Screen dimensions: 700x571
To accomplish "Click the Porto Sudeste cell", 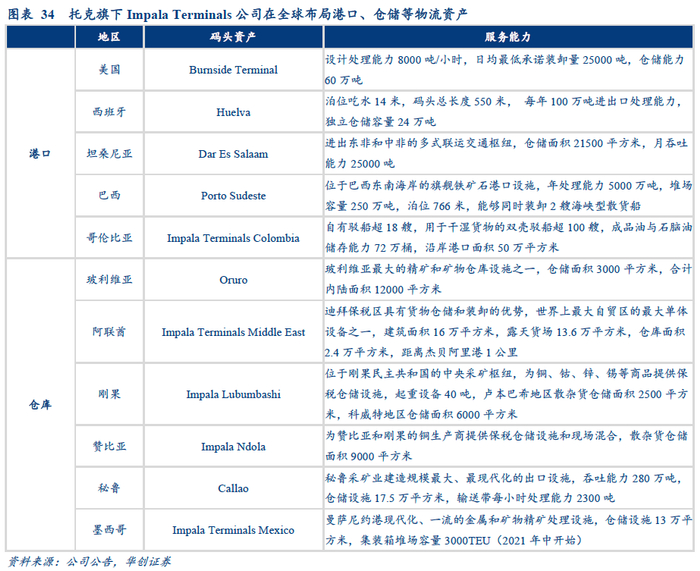I will tap(233, 196).
